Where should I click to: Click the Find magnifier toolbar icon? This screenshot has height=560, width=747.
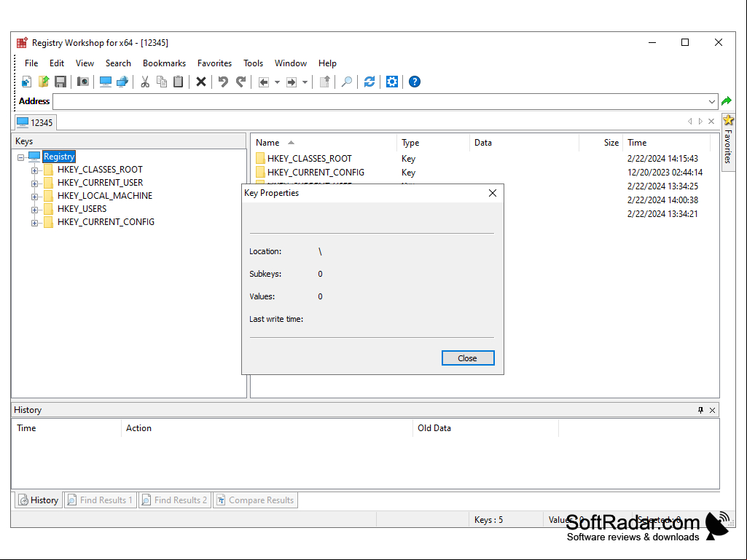[347, 82]
